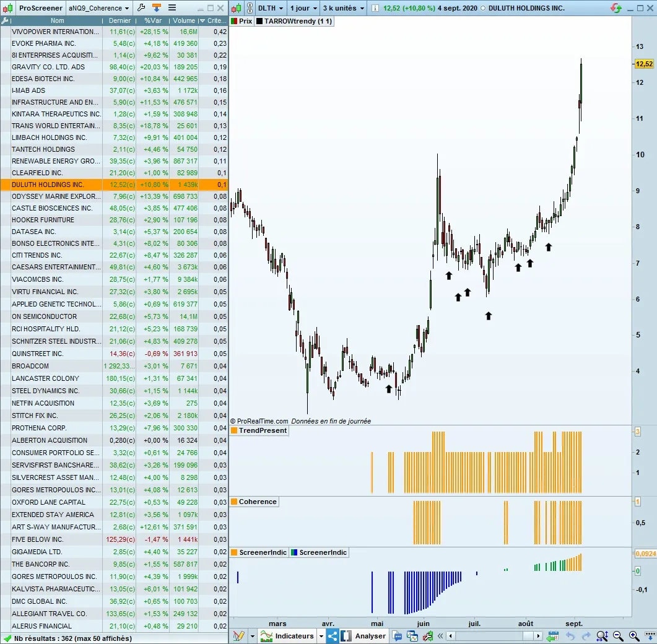Click the chain link icon beside DLTH

[x=248, y=8]
